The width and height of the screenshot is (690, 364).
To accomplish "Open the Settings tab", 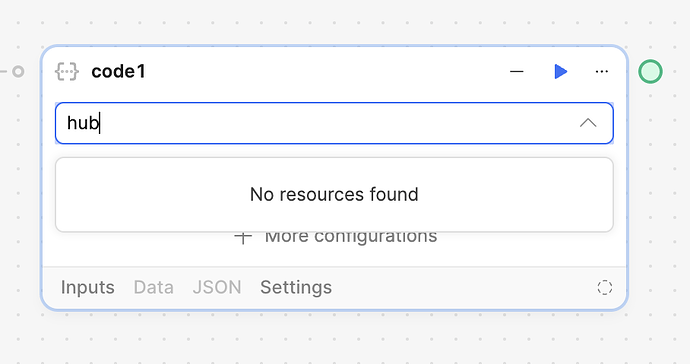I will coord(296,287).
